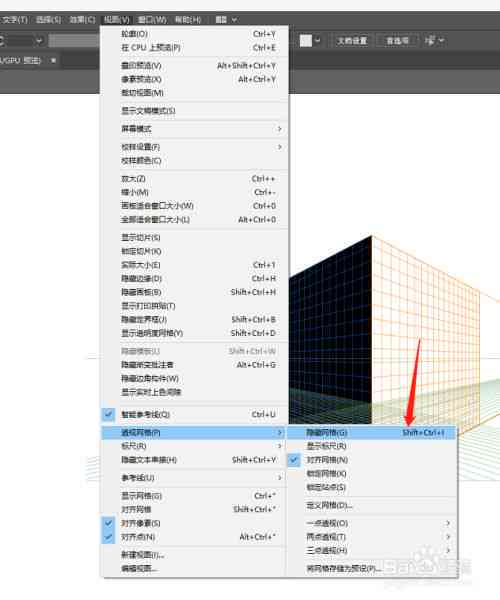Viewport: 500px width, 600px height.
Task: Expand the 标尺(R) rulers submenu
Action: [x=194, y=446]
